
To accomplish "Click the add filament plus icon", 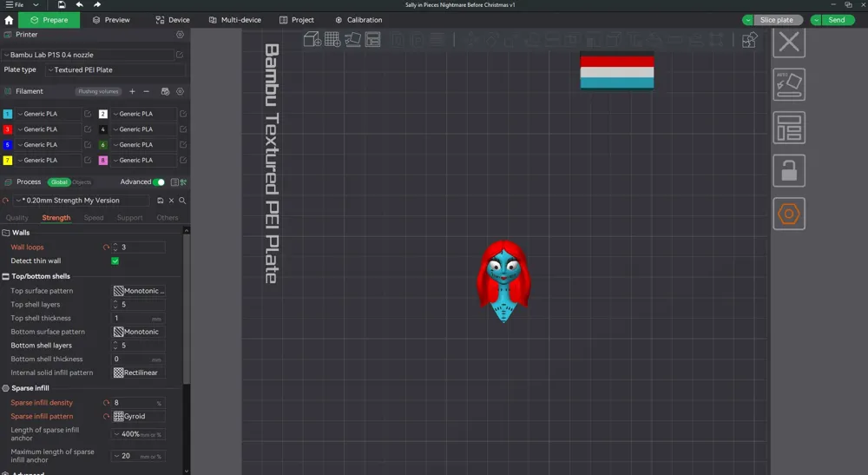I will click(132, 91).
